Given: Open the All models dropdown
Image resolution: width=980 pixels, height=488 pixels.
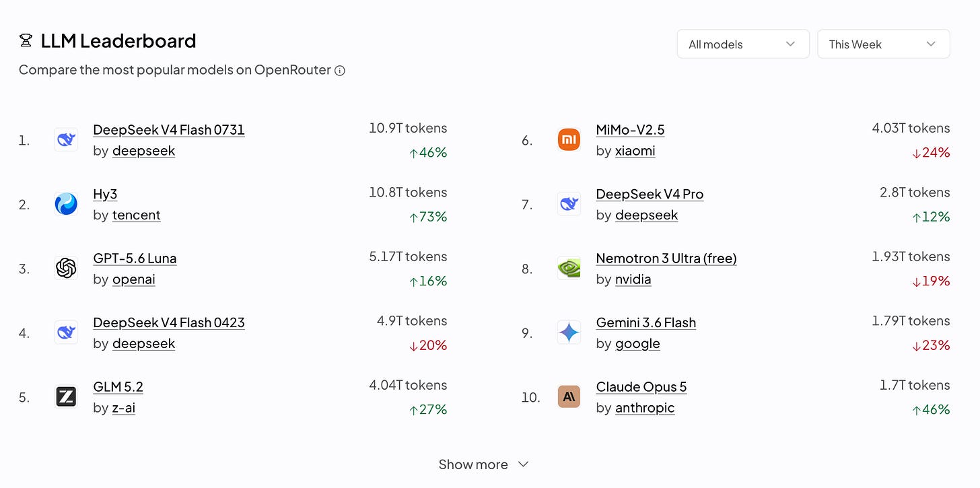Looking at the screenshot, I should click(743, 44).
